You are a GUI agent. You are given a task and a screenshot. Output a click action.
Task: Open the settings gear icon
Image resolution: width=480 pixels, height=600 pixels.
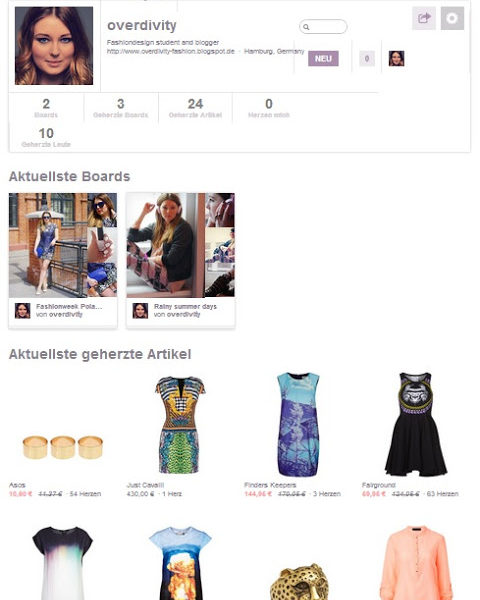click(x=452, y=18)
